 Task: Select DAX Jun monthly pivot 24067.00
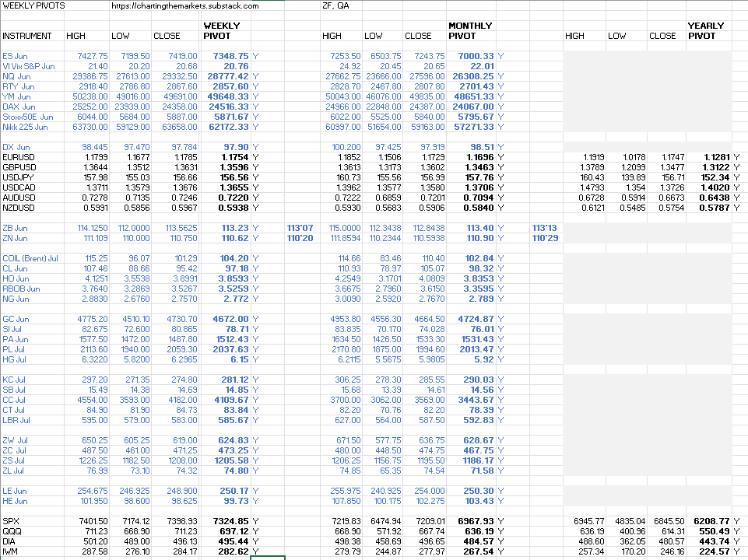click(x=473, y=107)
